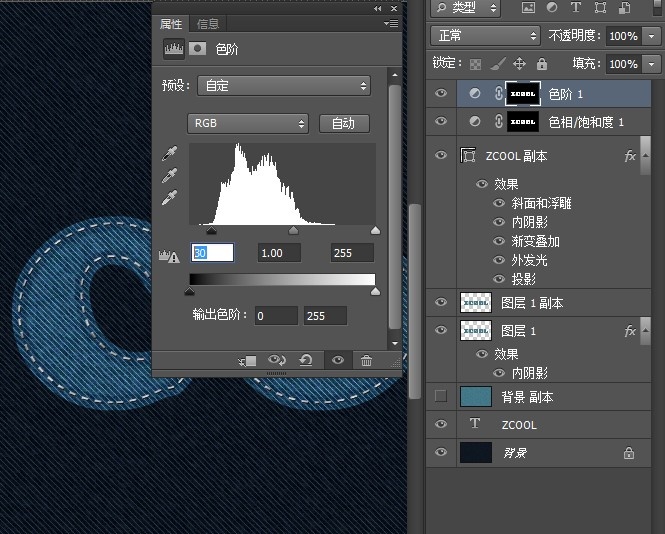Screen dimensions: 665x534
Task: Open the 预设 preset dropdown
Action: [x=284, y=86]
